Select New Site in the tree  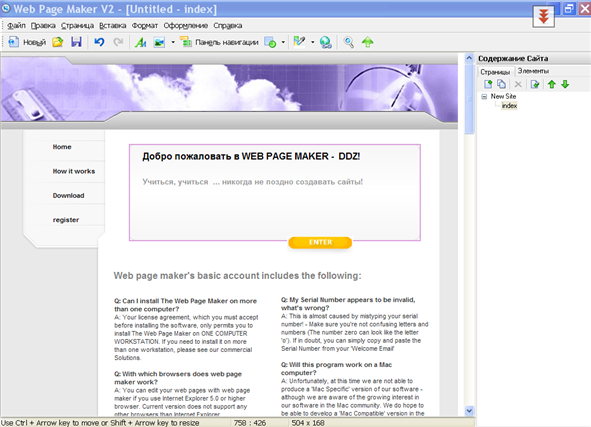pos(503,96)
